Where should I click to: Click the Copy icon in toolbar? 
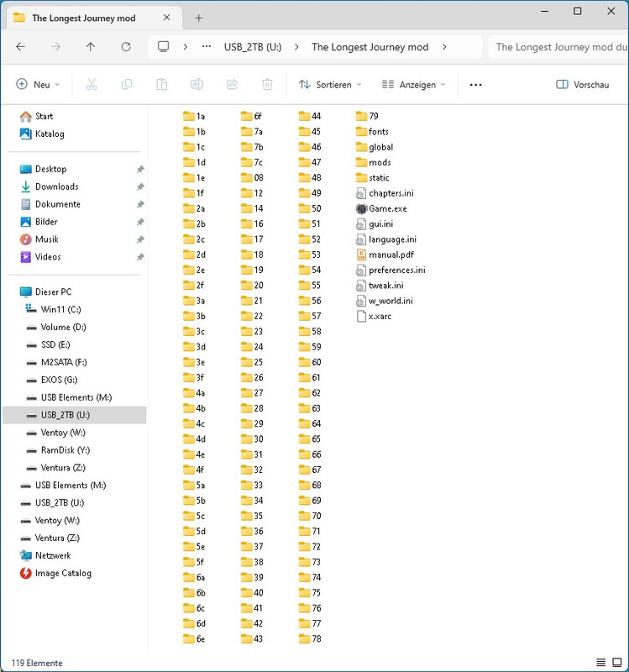pyautogui.click(x=127, y=85)
